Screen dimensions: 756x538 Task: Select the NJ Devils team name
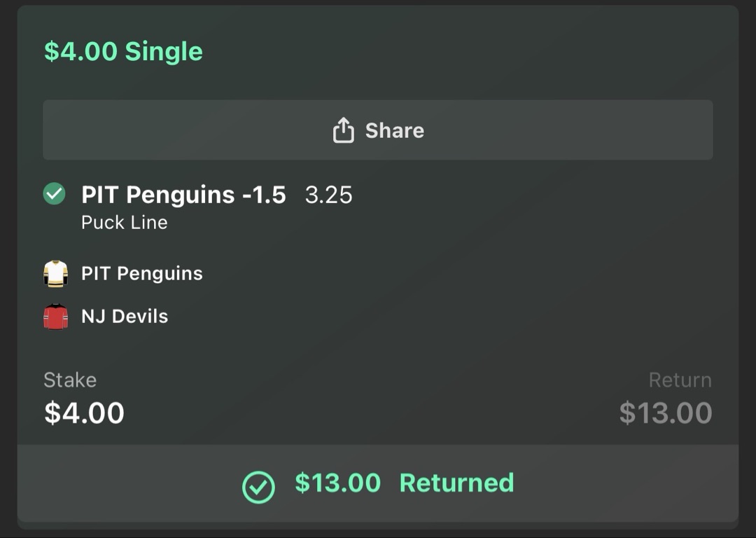point(126,316)
